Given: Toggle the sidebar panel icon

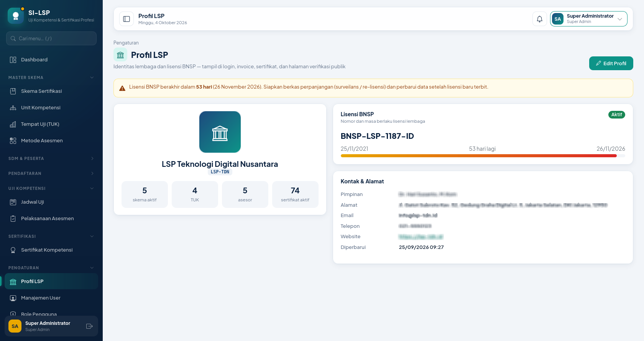Looking at the screenshot, I should pyautogui.click(x=127, y=19).
